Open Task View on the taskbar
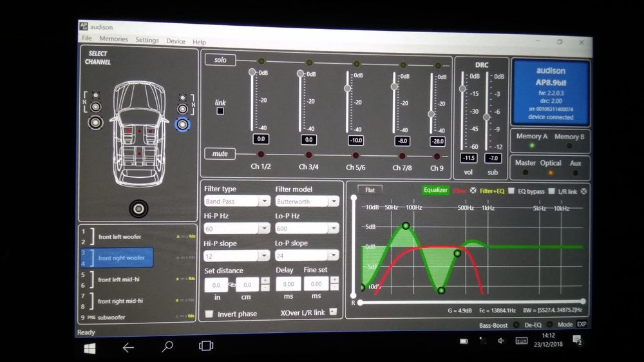This screenshot has height=362, width=644. [x=206, y=345]
